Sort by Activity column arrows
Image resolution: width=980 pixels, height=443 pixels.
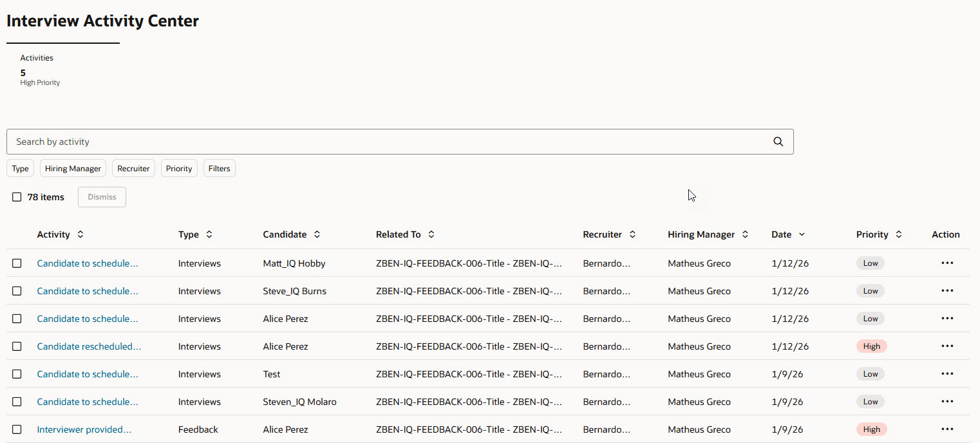80,234
